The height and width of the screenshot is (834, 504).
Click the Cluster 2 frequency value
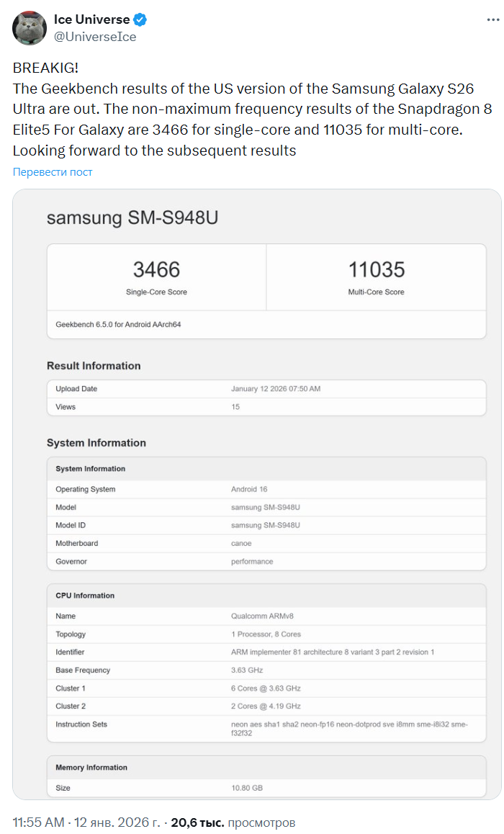point(266,707)
